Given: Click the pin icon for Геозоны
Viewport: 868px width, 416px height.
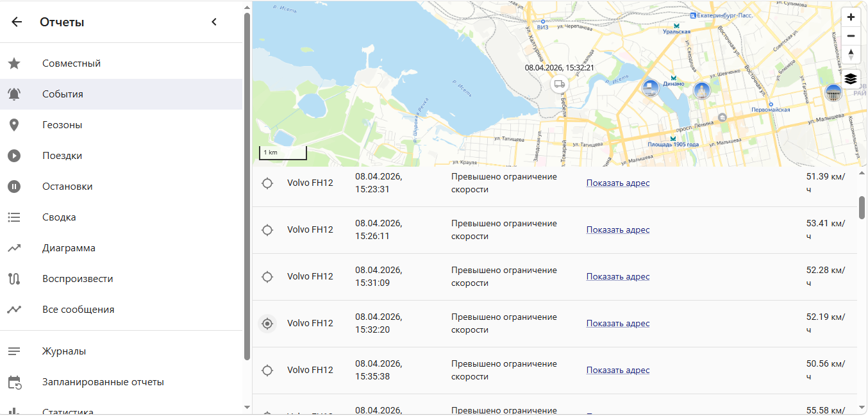Looking at the screenshot, I should click(x=14, y=125).
